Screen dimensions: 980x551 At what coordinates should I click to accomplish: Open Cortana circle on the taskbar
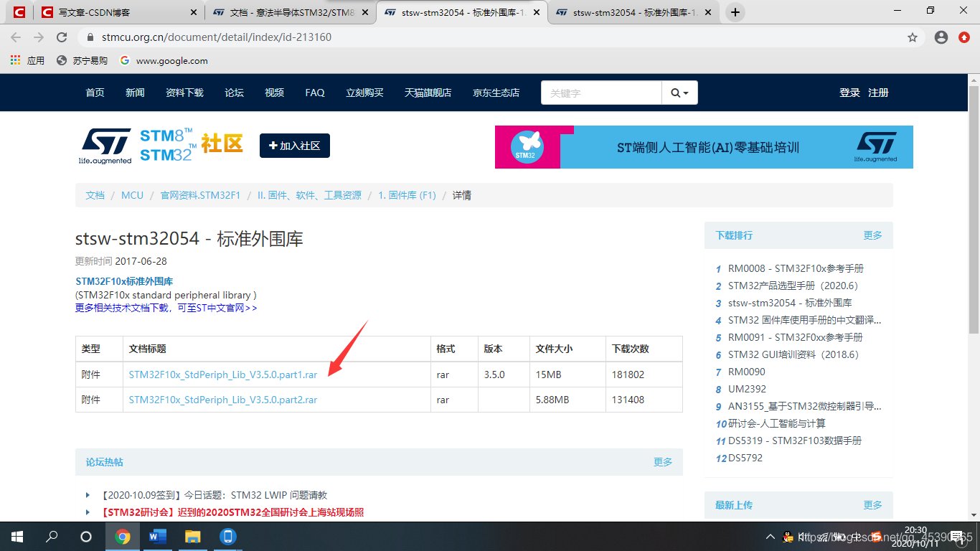pos(86,537)
